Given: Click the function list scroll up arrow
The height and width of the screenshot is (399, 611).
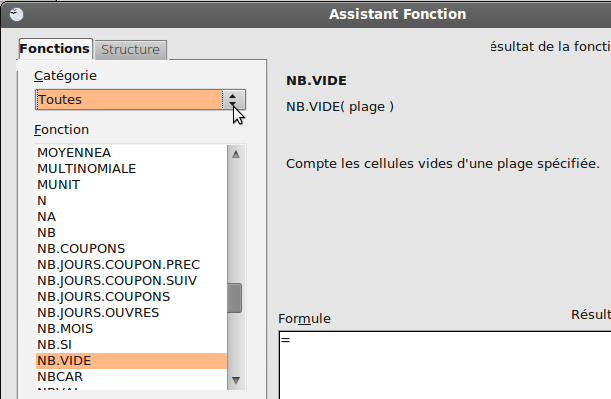Looking at the screenshot, I should [x=236, y=155].
